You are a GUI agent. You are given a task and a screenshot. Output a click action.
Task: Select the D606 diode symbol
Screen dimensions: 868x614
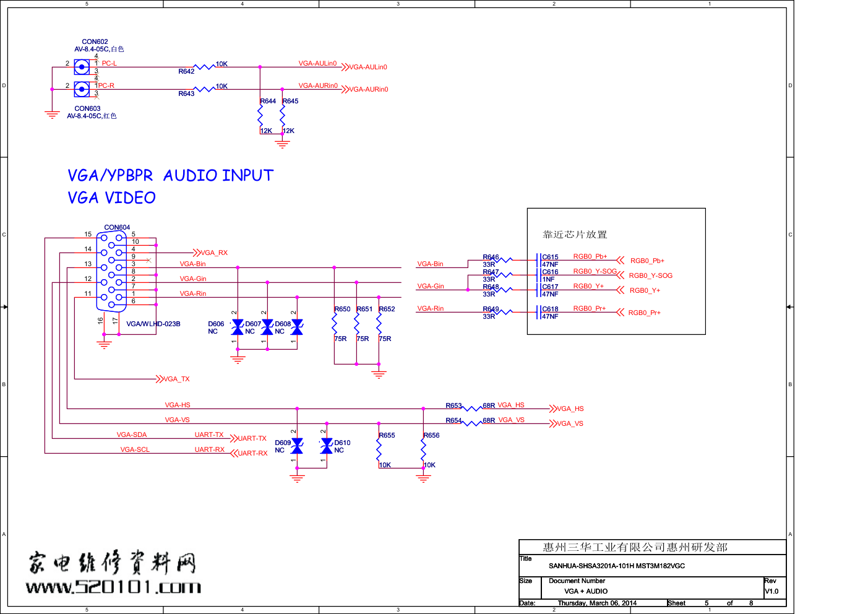point(238,327)
